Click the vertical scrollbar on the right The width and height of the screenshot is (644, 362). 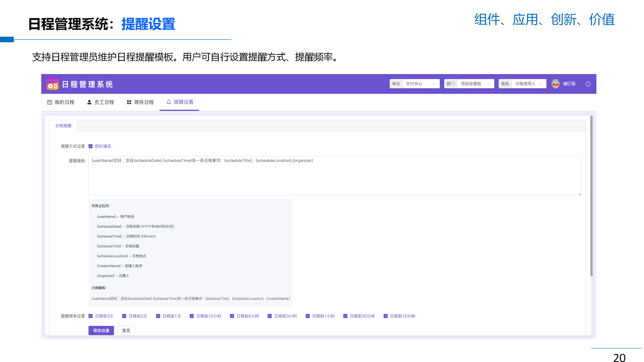[591, 196]
